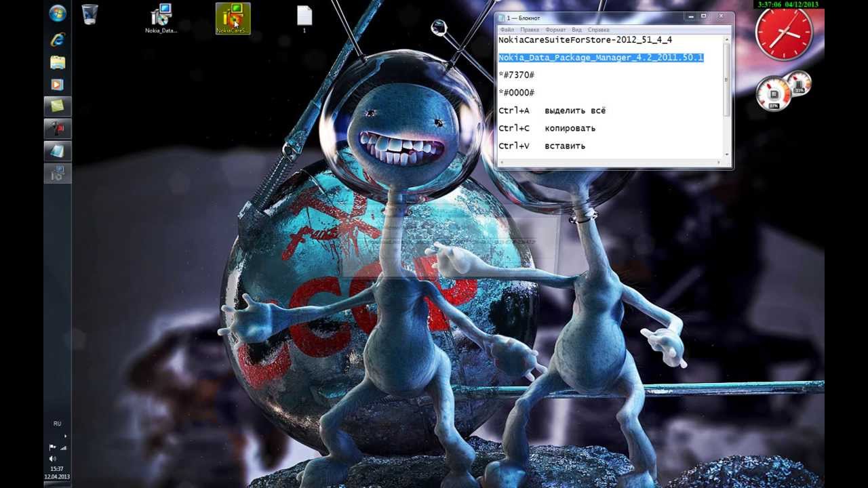Select the installer taskbar button below Notepad
The width and height of the screenshot is (868, 488).
tap(58, 173)
